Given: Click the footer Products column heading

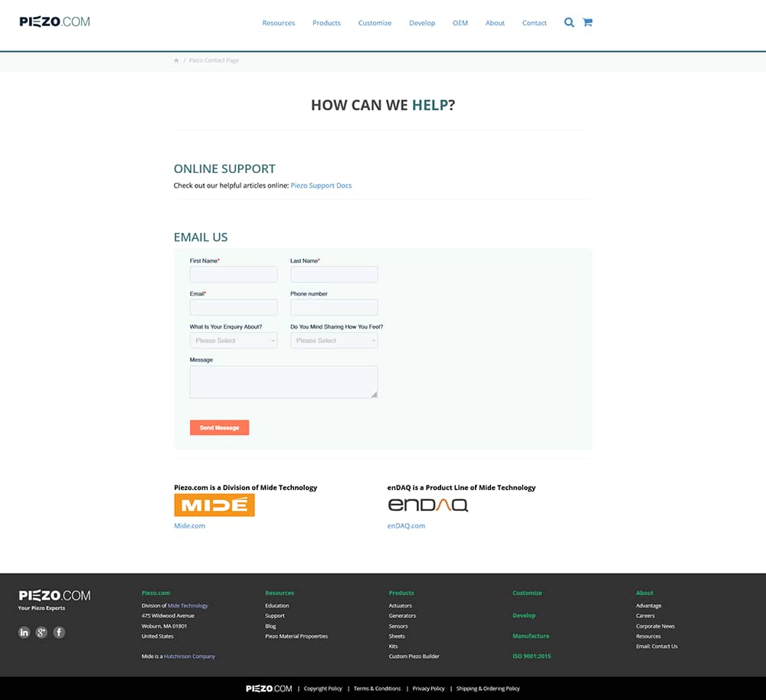Looking at the screenshot, I should click(401, 593).
